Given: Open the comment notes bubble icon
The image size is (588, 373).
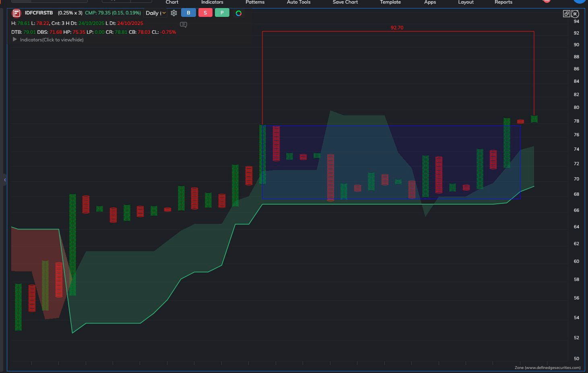Looking at the screenshot, I should [x=184, y=25].
